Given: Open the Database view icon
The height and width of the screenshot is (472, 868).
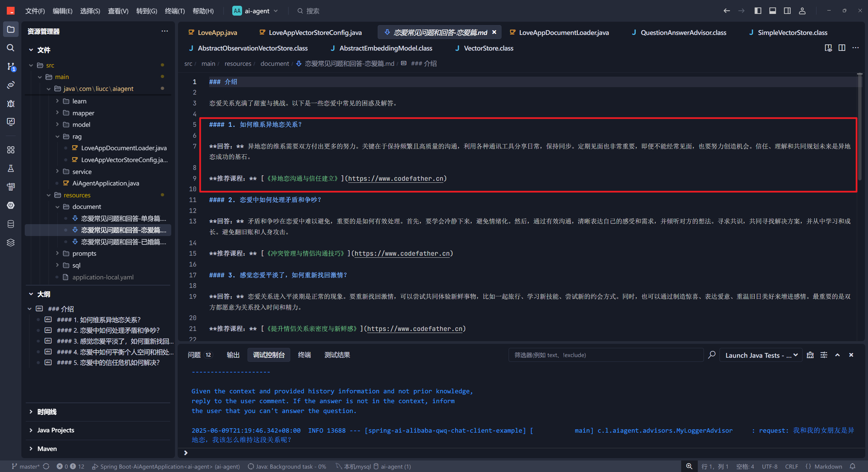Looking at the screenshot, I should 11,224.
